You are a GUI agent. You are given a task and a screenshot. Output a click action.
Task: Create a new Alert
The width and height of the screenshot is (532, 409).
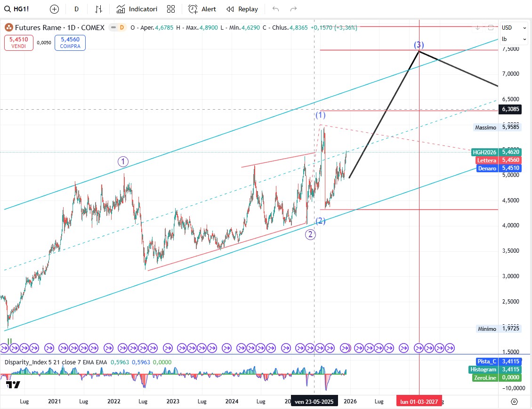point(202,9)
